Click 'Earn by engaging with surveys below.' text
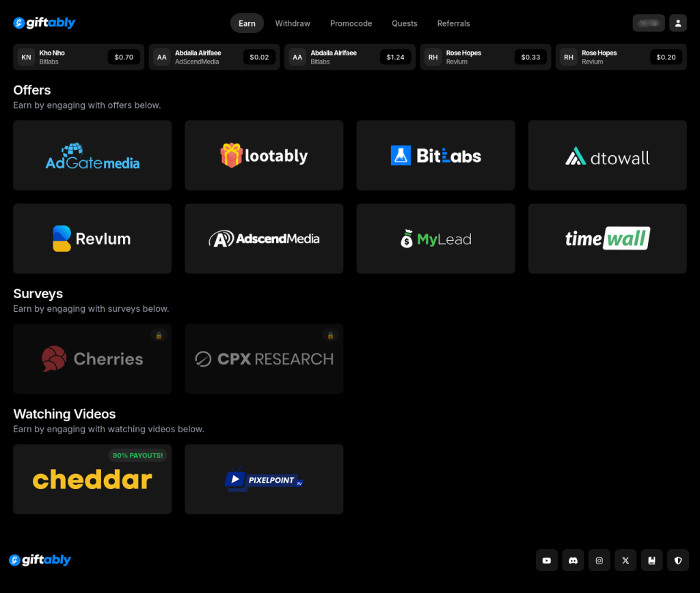 [91, 308]
